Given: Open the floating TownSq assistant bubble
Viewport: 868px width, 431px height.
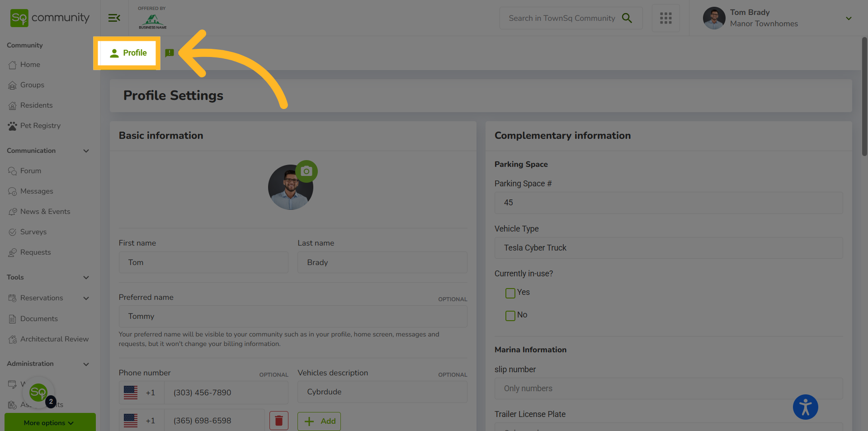Looking at the screenshot, I should pyautogui.click(x=38, y=393).
